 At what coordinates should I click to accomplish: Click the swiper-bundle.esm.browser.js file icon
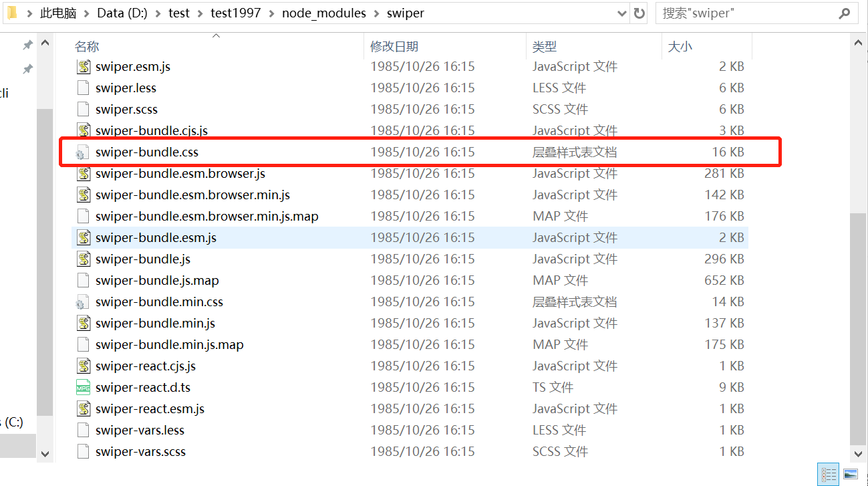point(83,174)
